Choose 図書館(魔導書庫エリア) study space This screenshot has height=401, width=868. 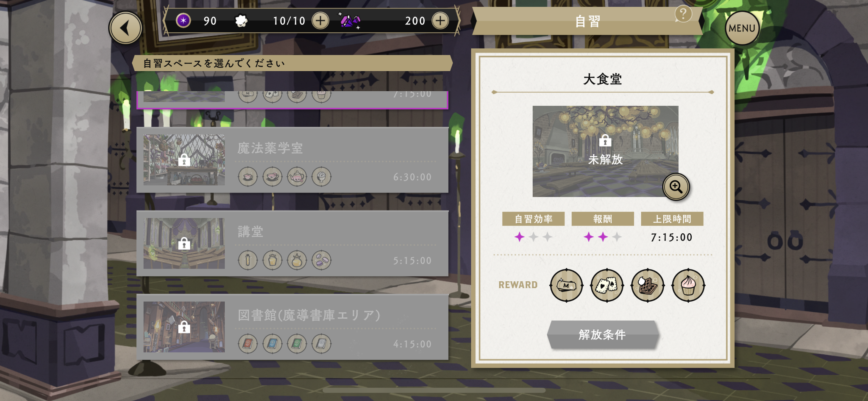[292, 327]
